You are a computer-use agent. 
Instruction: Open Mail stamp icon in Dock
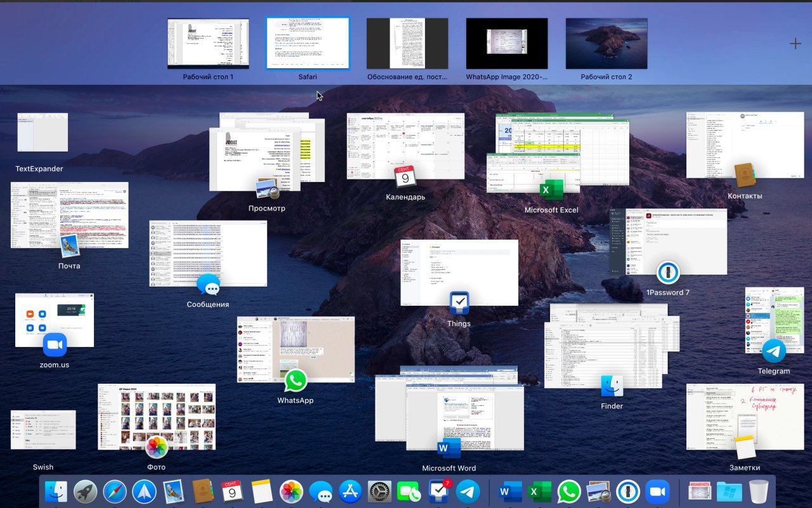(x=174, y=492)
